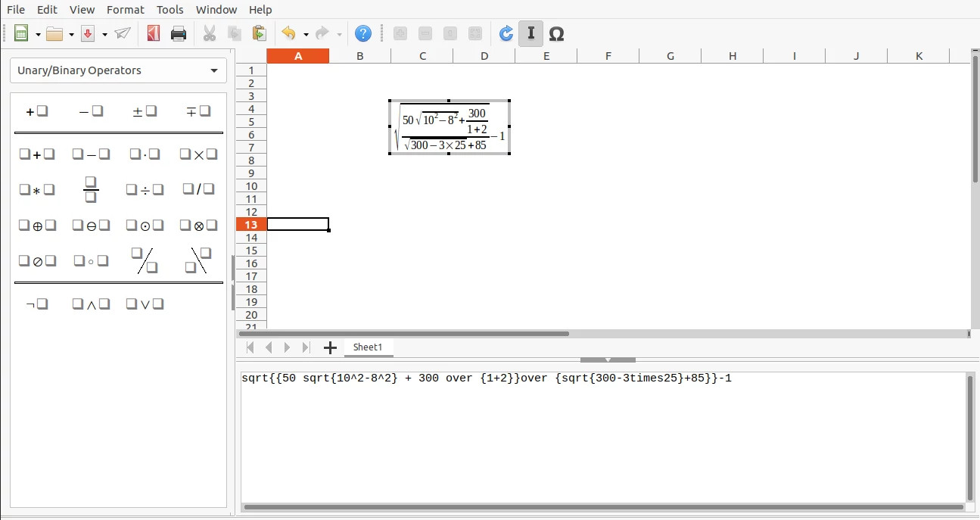
Task: Click the Open folder icon
Action: (x=54, y=33)
